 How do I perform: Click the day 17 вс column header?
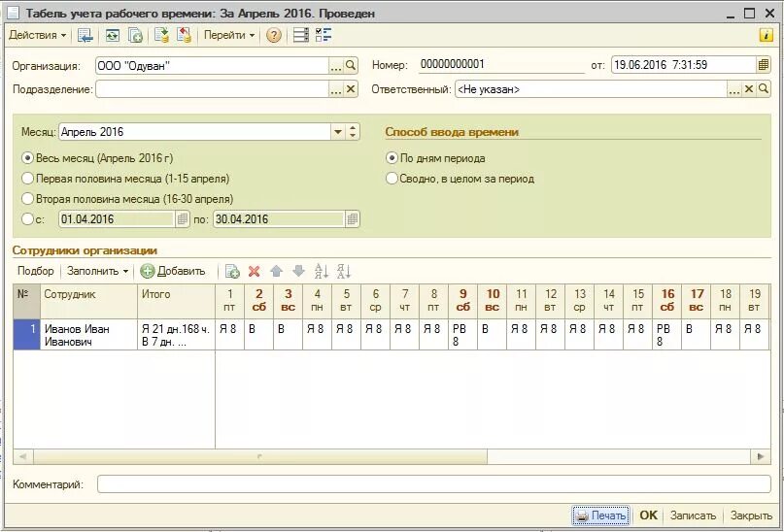click(696, 301)
